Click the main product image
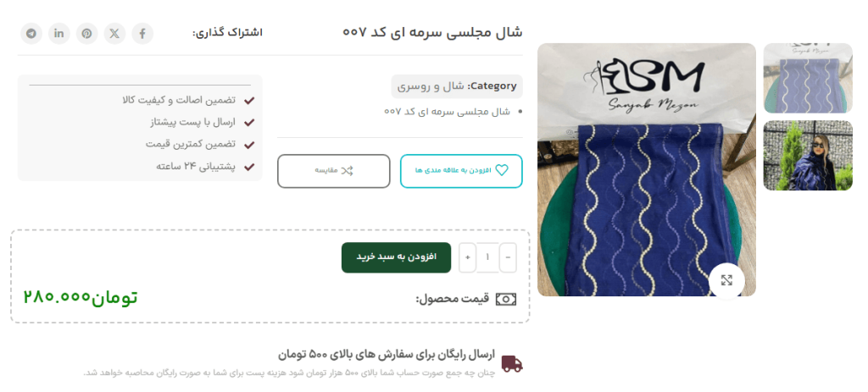 coord(647,169)
